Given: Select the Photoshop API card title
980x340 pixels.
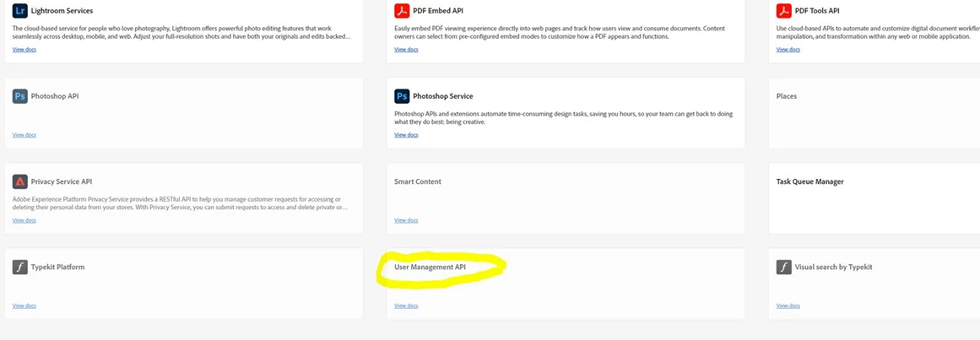Looking at the screenshot, I should (55, 96).
